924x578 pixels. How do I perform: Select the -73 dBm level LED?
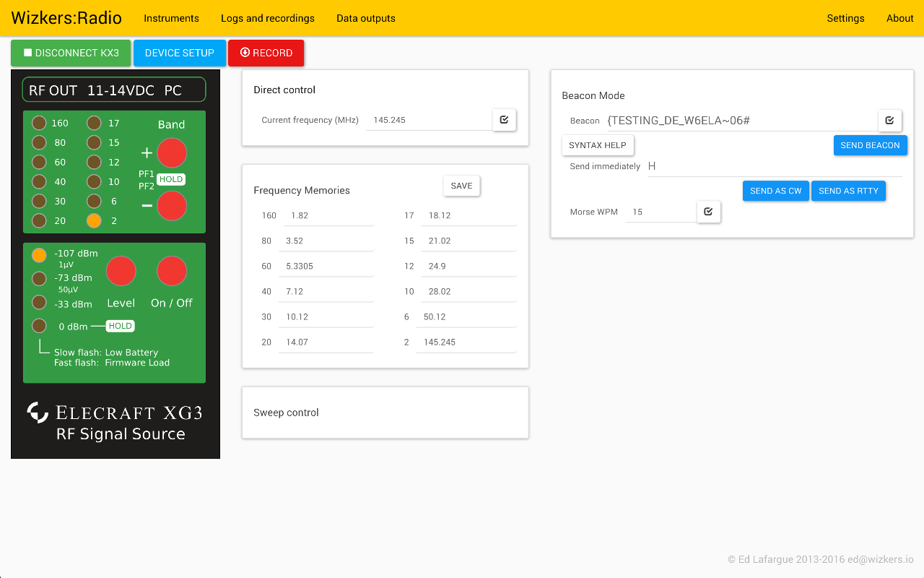tap(39, 278)
